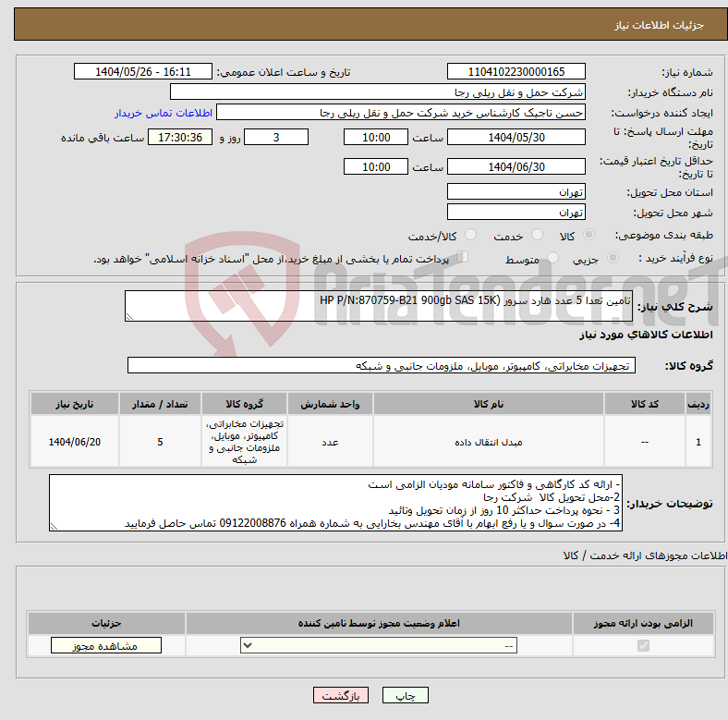Click the اطلاعات مجوزهای ارائه خدمت / کالا heading
Screen dimensions: 728x720
646,555
